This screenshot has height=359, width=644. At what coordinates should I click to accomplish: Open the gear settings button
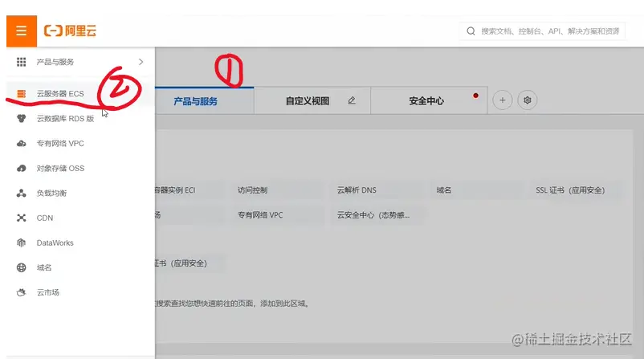coord(528,100)
